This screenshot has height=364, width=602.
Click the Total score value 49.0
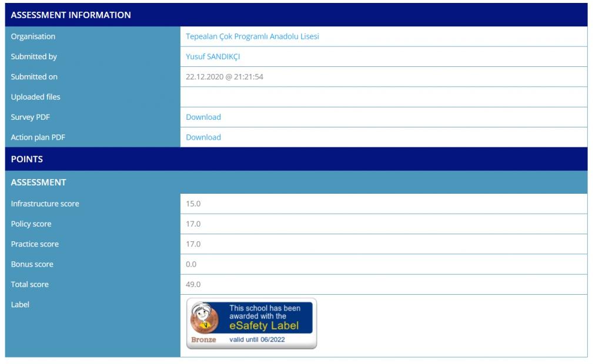click(x=193, y=285)
